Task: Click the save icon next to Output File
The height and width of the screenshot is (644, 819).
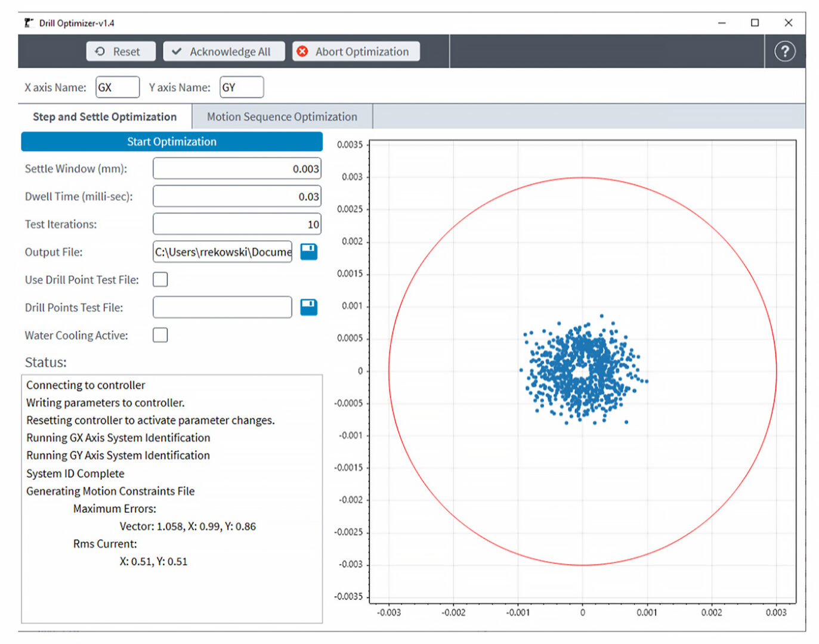Action: (x=308, y=252)
